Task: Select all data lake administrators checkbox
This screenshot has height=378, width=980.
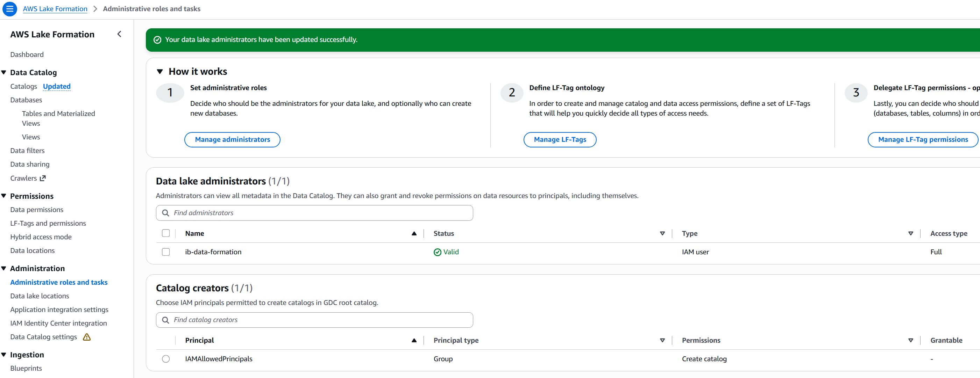Action: [x=166, y=233]
